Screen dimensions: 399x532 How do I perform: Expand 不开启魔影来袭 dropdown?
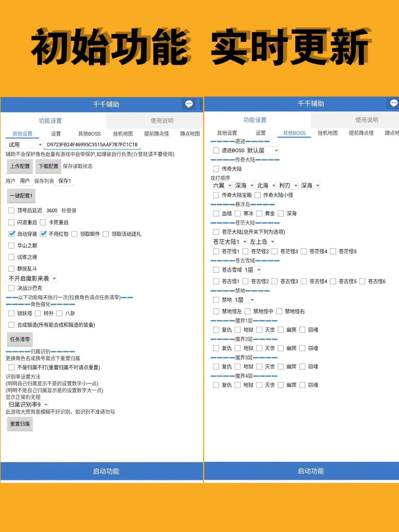31,278
